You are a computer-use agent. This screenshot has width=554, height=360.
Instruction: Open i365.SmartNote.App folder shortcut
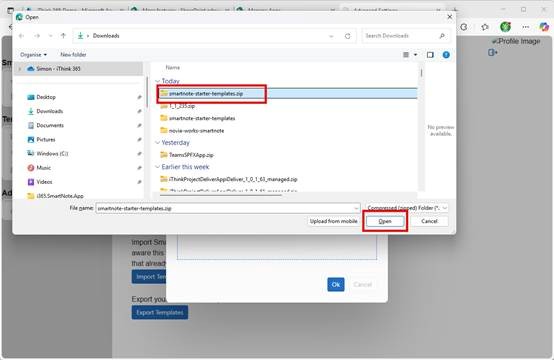point(60,195)
